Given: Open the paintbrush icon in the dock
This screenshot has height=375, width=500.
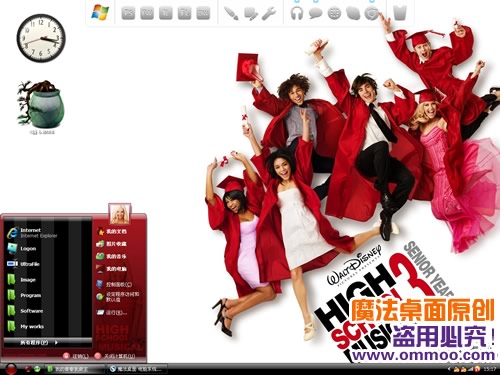Looking at the screenshot, I should coord(231,13).
